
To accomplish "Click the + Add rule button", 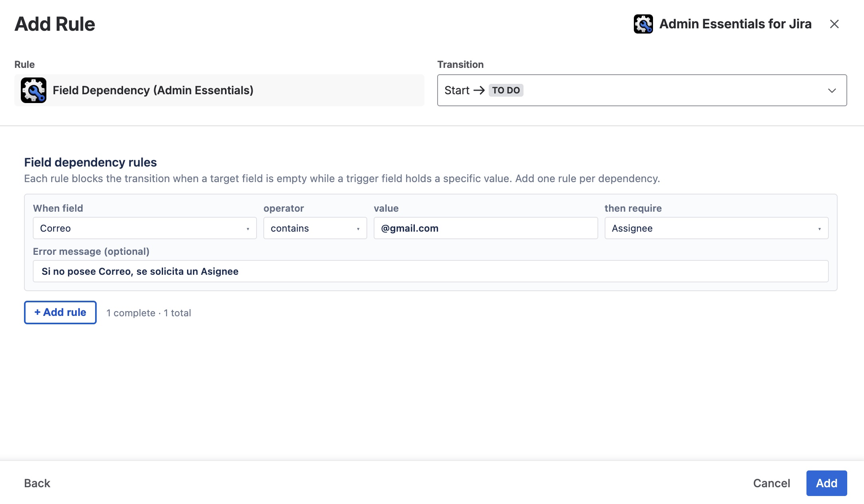I will click(x=60, y=312).
